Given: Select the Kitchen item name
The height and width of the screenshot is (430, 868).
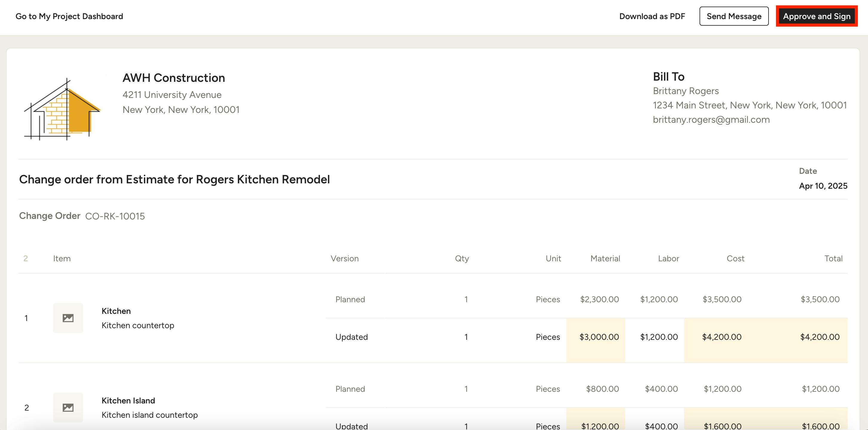Looking at the screenshot, I should tap(116, 311).
